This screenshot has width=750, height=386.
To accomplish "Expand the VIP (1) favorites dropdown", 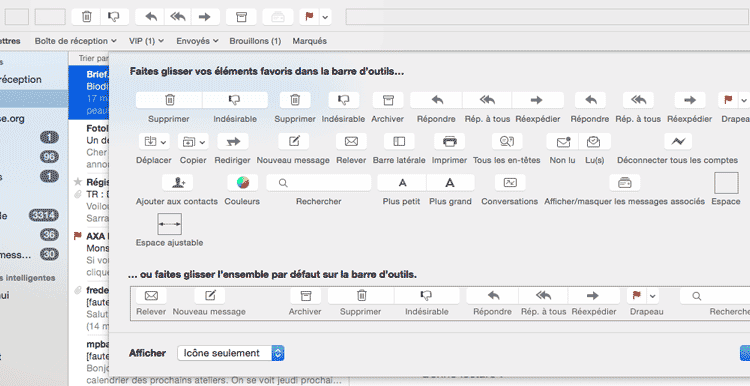I will click(146, 41).
